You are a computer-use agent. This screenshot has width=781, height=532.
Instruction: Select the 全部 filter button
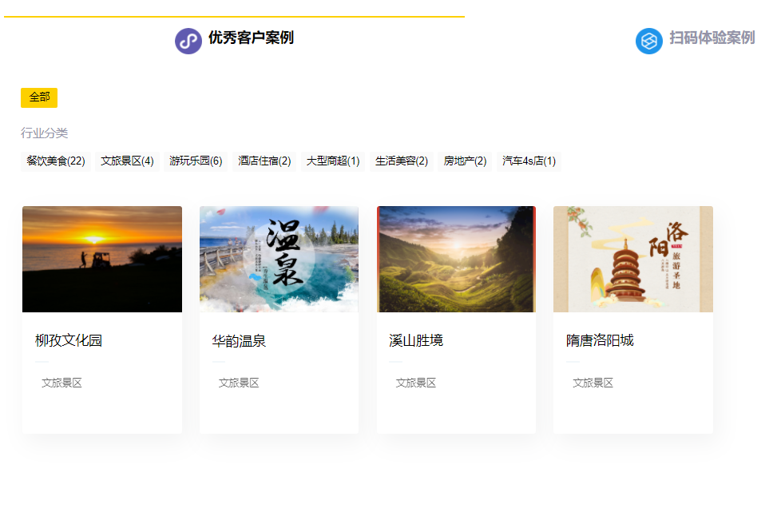pyautogui.click(x=39, y=97)
